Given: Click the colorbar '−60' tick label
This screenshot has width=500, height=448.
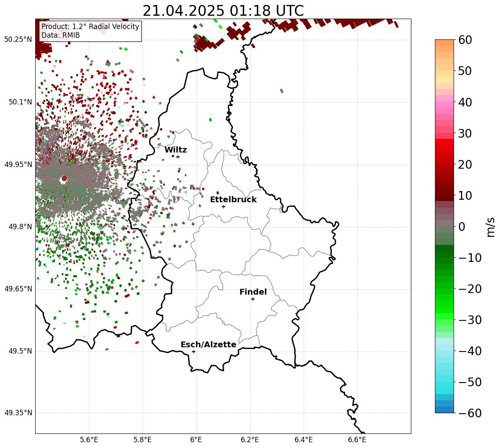Looking at the screenshot, I should point(470,413).
